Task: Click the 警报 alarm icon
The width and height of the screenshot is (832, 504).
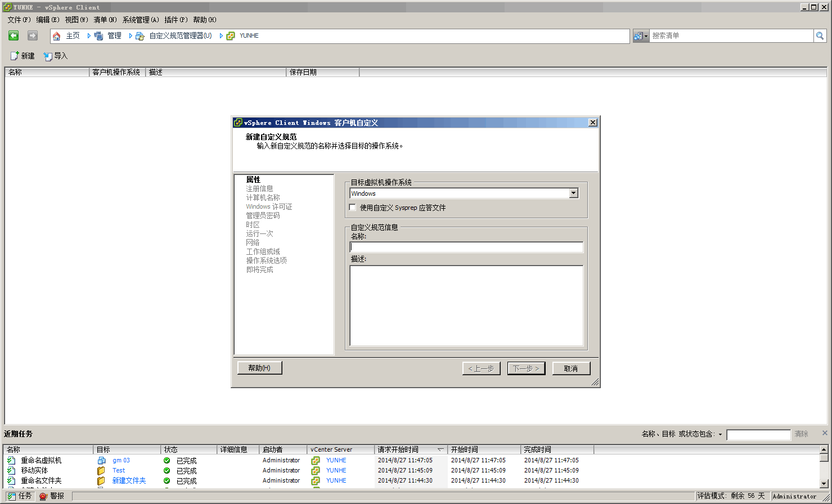Action: click(43, 496)
